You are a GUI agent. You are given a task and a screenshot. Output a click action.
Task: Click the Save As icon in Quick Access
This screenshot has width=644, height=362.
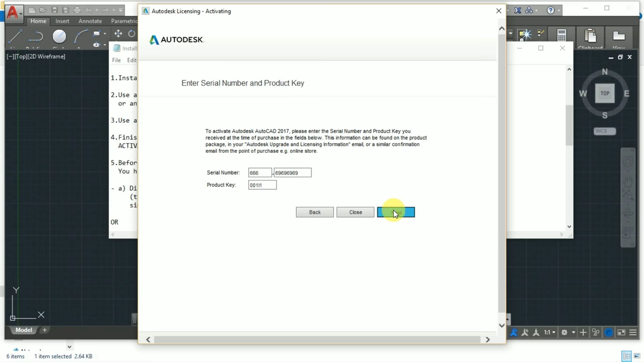pos(65,10)
